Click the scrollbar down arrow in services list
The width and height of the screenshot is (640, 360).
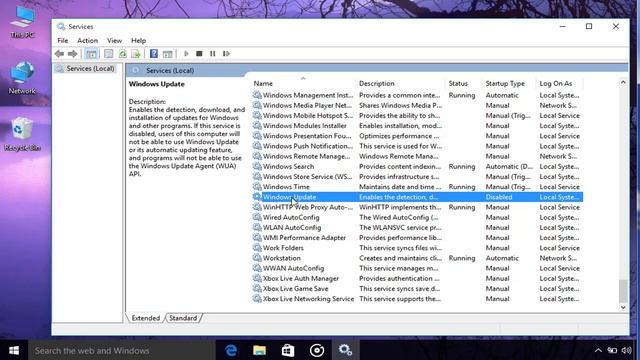(x=623, y=307)
